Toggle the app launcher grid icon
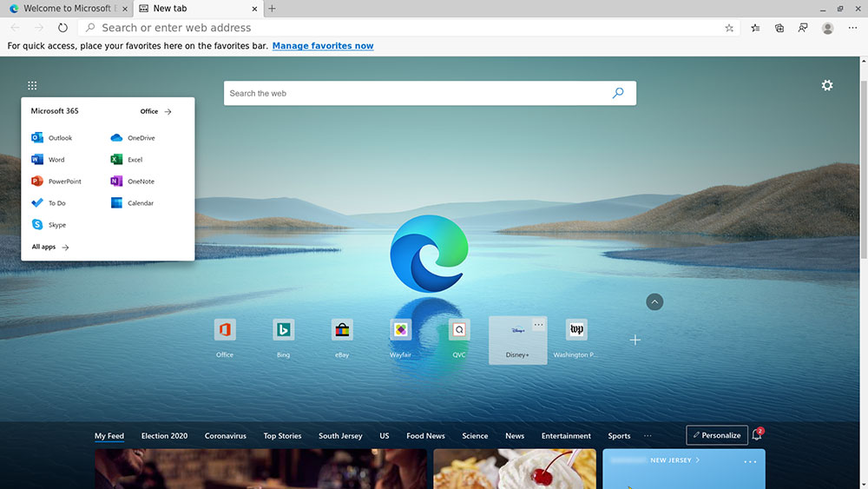This screenshot has width=868, height=489. (x=32, y=85)
